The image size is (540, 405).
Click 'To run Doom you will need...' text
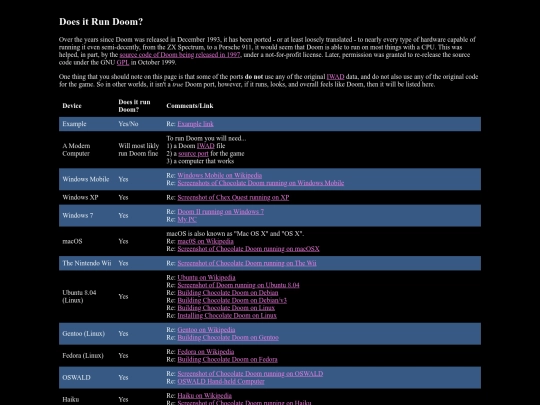coord(206,138)
